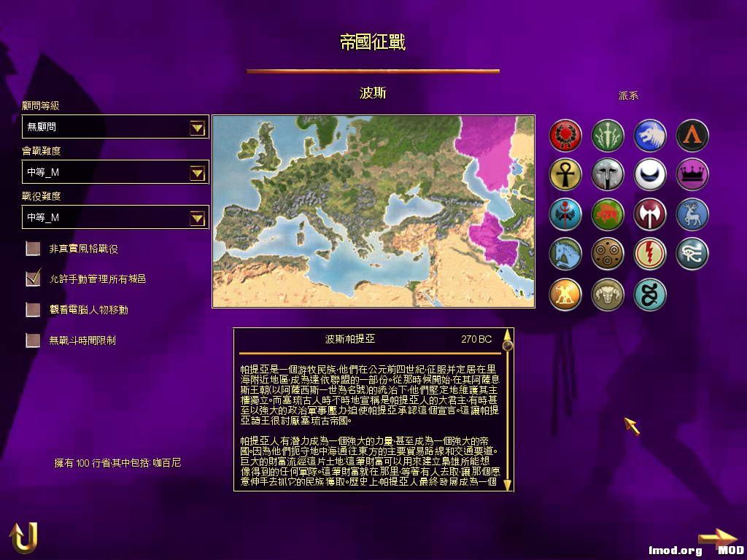Open the 戰役難度 campaign difficulty dropdown
The width and height of the screenshot is (747, 560).
(196, 217)
